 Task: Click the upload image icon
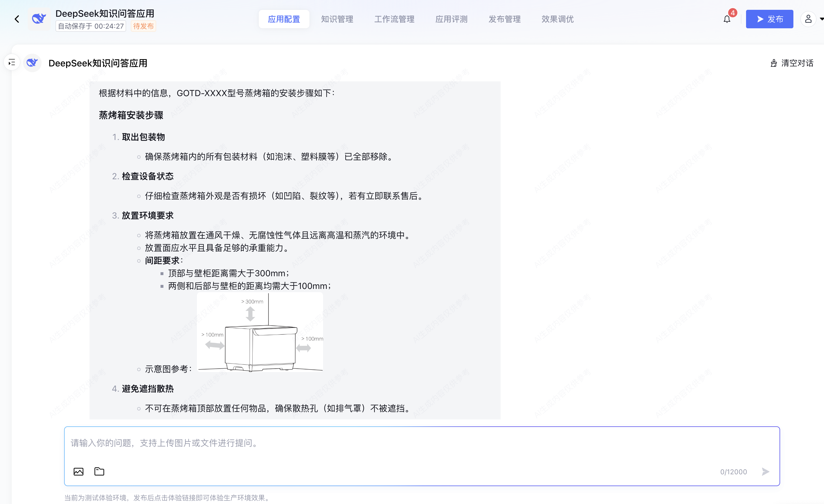click(79, 472)
